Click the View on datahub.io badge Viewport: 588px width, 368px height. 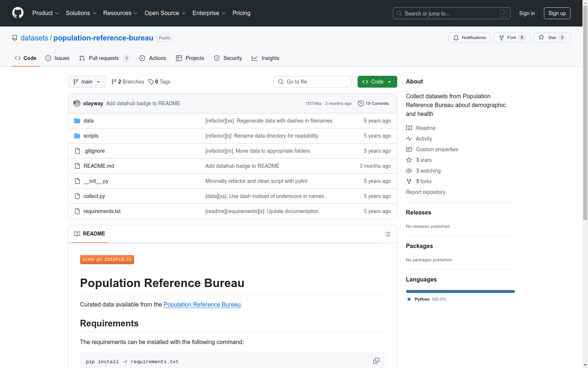click(x=107, y=259)
